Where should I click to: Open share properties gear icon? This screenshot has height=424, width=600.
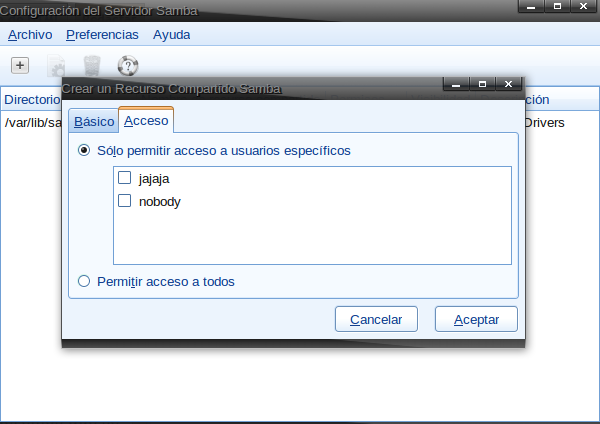[57, 66]
